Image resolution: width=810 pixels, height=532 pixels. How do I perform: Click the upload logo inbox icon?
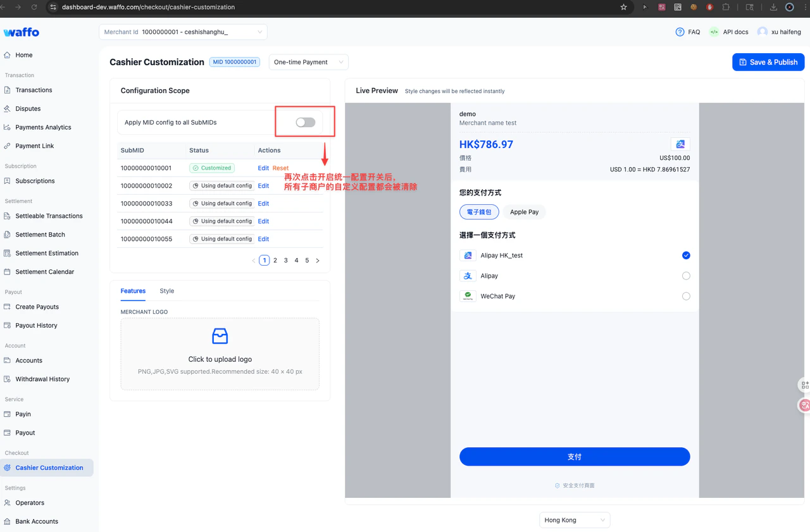220,336
